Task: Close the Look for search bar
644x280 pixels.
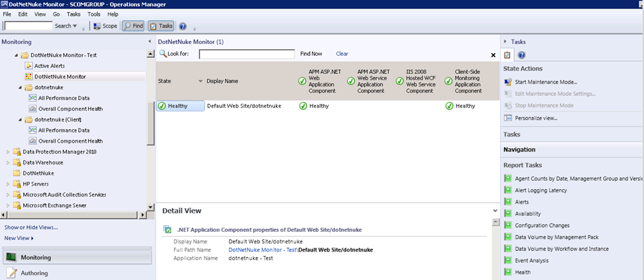Action: (x=493, y=55)
